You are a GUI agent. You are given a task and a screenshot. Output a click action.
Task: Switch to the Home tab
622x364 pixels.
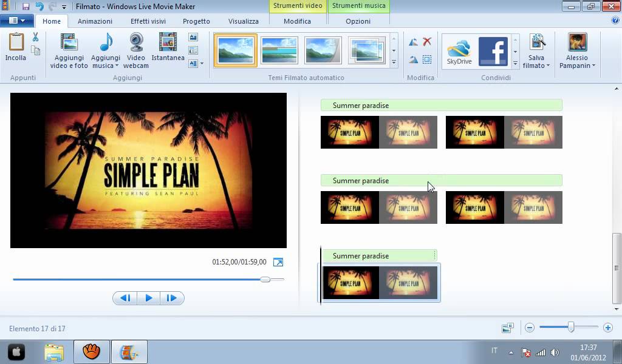click(52, 21)
